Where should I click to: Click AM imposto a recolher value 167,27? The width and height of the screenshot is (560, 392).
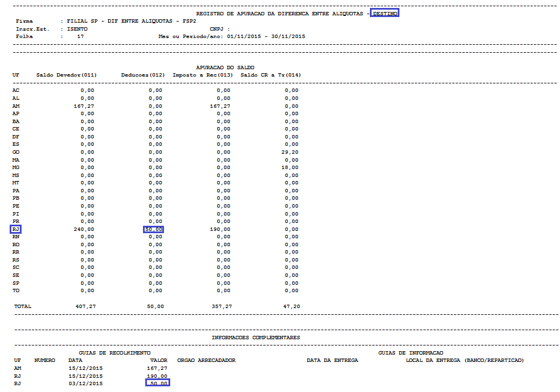(220, 106)
